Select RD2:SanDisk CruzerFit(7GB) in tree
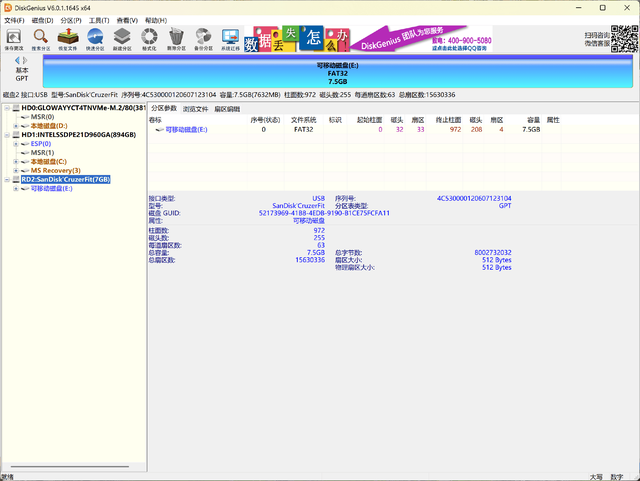This screenshot has width=640, height=481. click(66, 180)
